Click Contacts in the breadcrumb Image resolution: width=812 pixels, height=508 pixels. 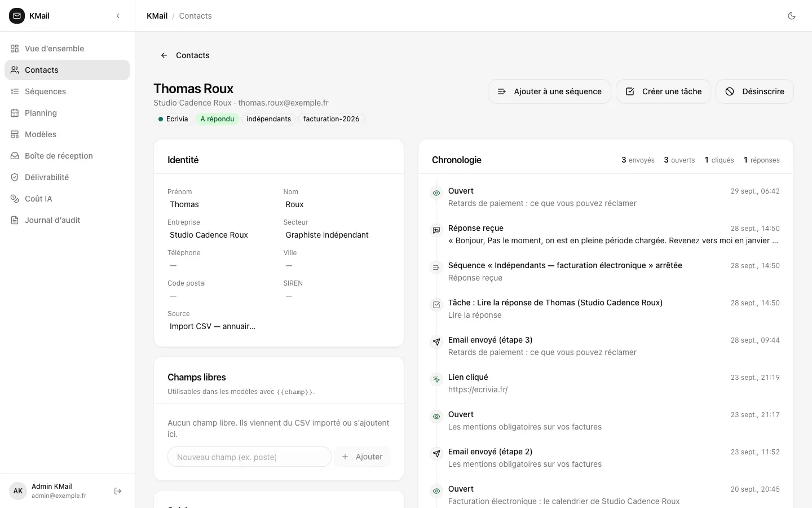[x=195, y=16]
